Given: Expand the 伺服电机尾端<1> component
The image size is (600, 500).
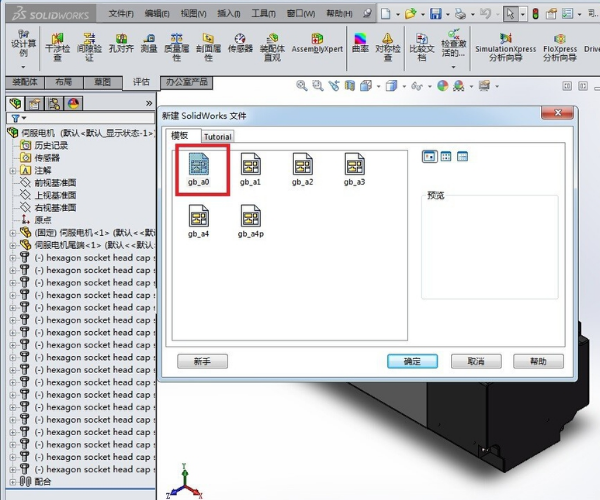Looking at the screenshot, I should (13, 245).
